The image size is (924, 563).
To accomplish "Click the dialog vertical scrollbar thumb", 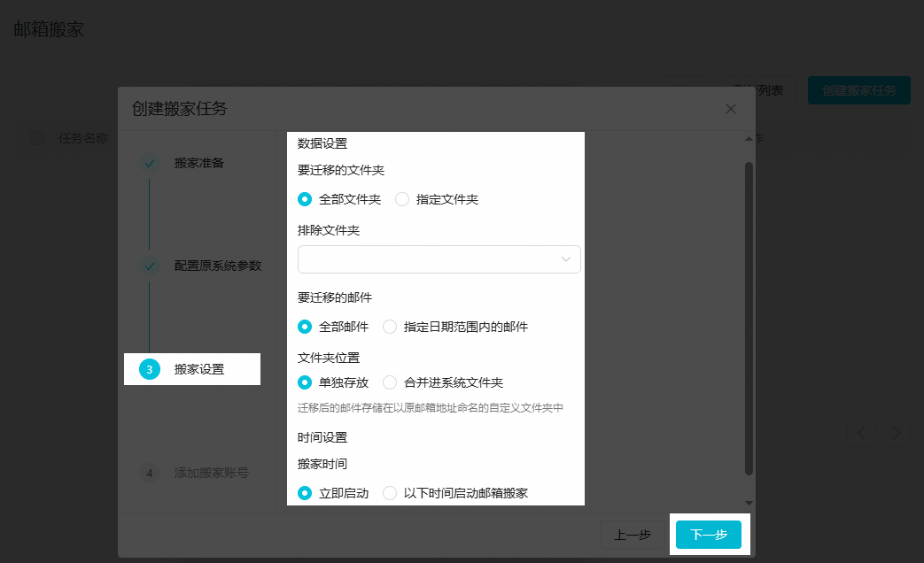I will click(x=749, y=319).
